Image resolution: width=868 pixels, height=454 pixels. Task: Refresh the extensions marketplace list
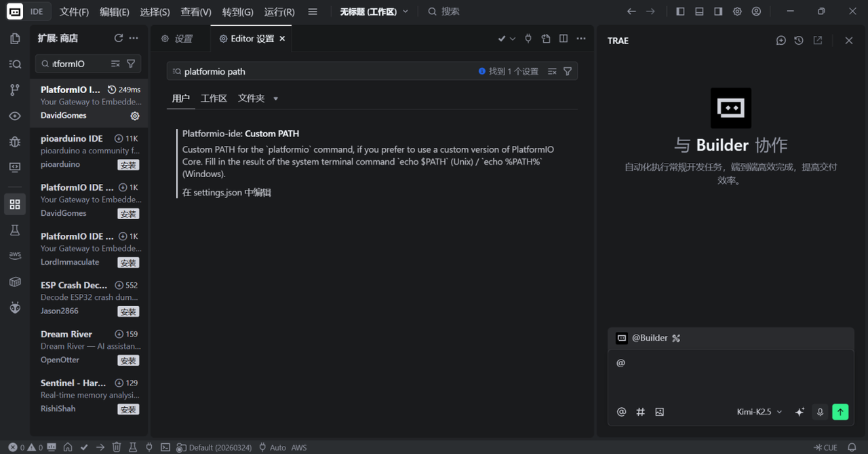(x=119, y=39)
